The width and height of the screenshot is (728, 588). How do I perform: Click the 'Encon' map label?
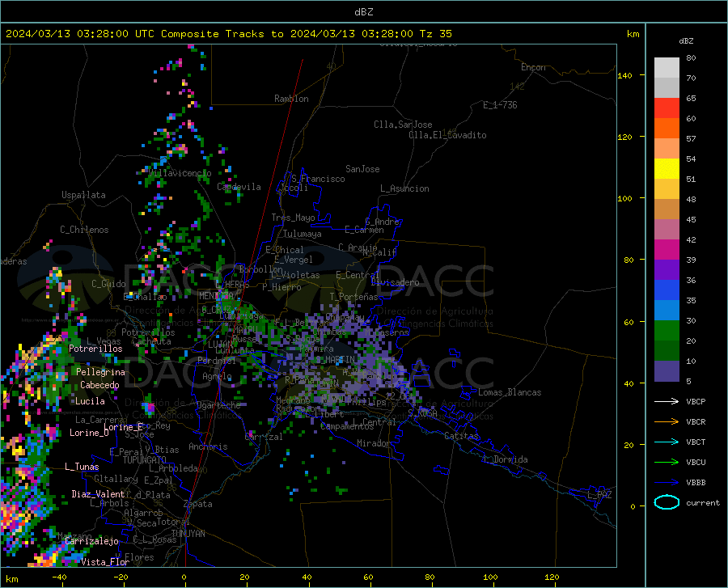(x=533, y=67)
